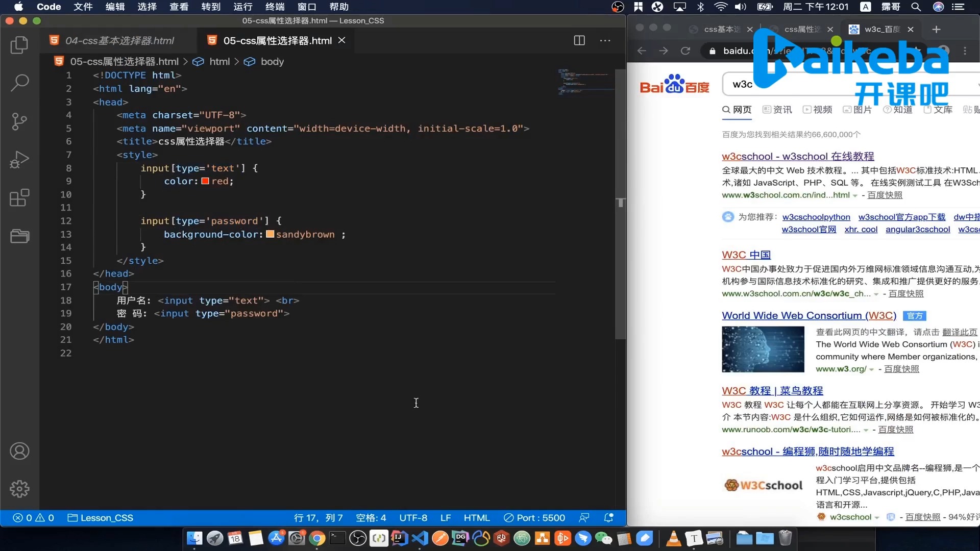Open WeChat from the Dock
Viewport: 980px width, 551px height.
(604, 538)
